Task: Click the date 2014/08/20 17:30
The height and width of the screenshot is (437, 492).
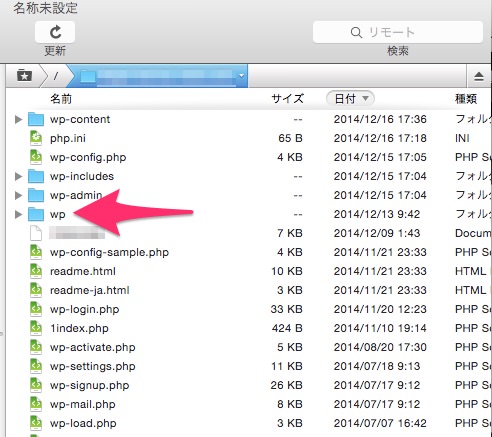Action: point(380,347)
